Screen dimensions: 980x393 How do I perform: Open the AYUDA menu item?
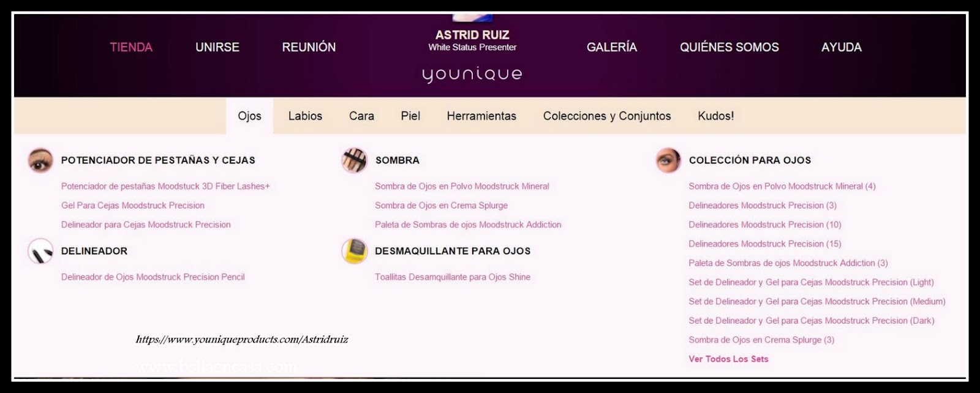(842, 47)
